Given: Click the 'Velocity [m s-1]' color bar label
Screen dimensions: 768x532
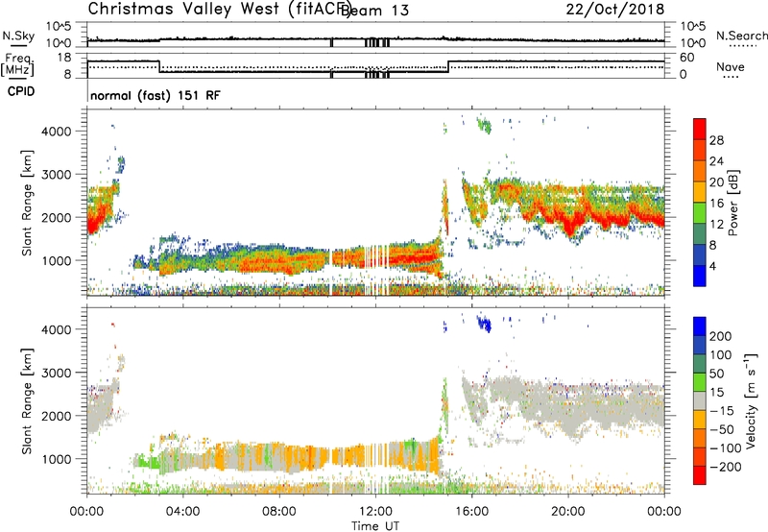Looking at the screenshot, I should tap(750, 400).
